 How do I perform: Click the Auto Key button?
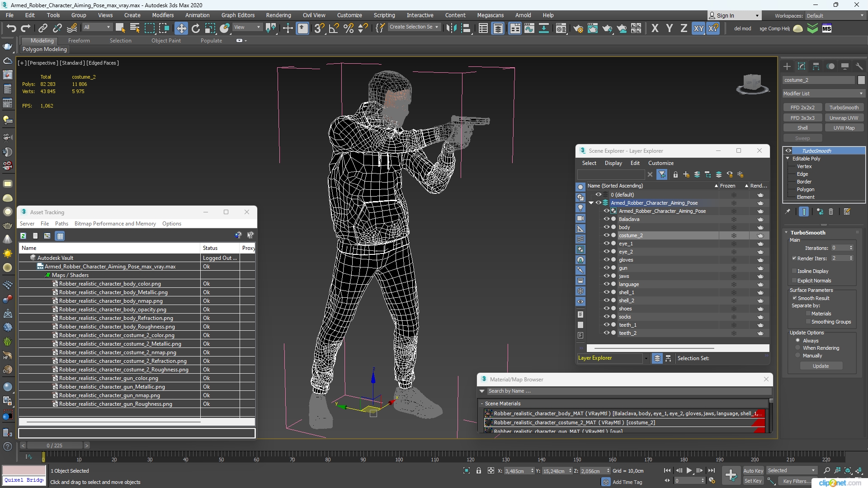click(753, 471)
